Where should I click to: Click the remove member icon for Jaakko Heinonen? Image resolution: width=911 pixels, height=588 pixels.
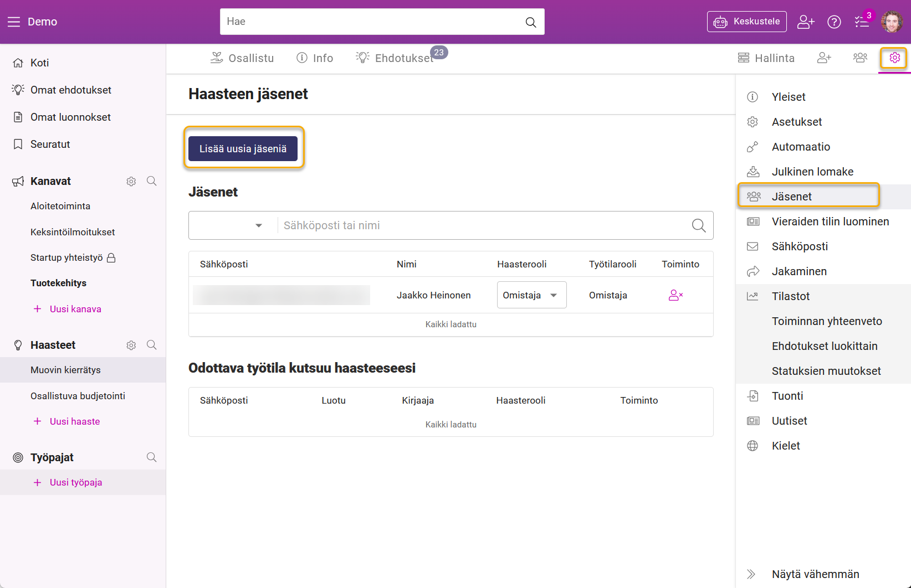(675, 295)
